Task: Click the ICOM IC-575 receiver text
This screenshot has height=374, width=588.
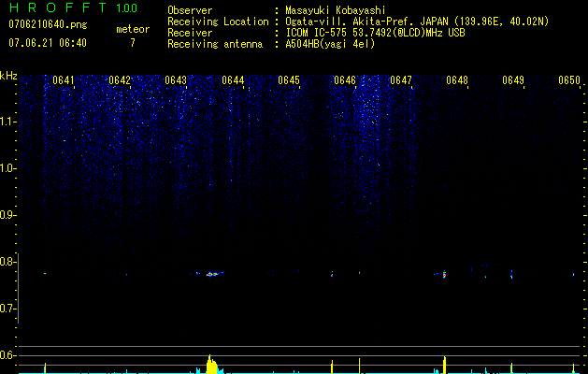Action: [375, 33]
